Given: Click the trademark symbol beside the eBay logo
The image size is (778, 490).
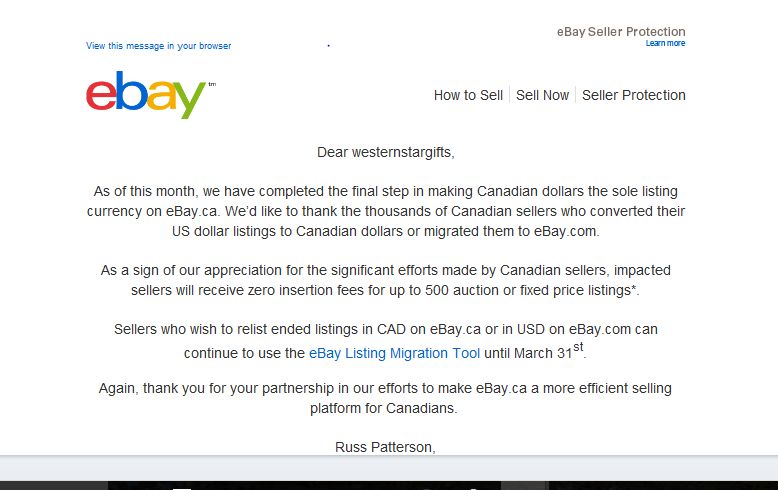Looking at the screenshot, I should pos(212,84).
